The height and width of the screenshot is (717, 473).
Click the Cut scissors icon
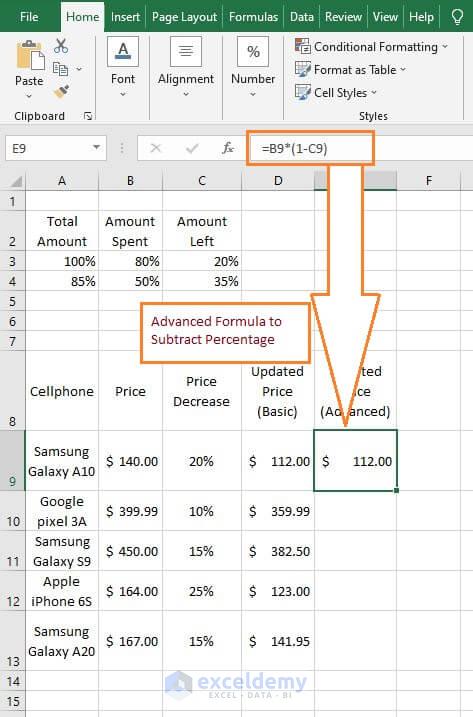click(61, 46)
